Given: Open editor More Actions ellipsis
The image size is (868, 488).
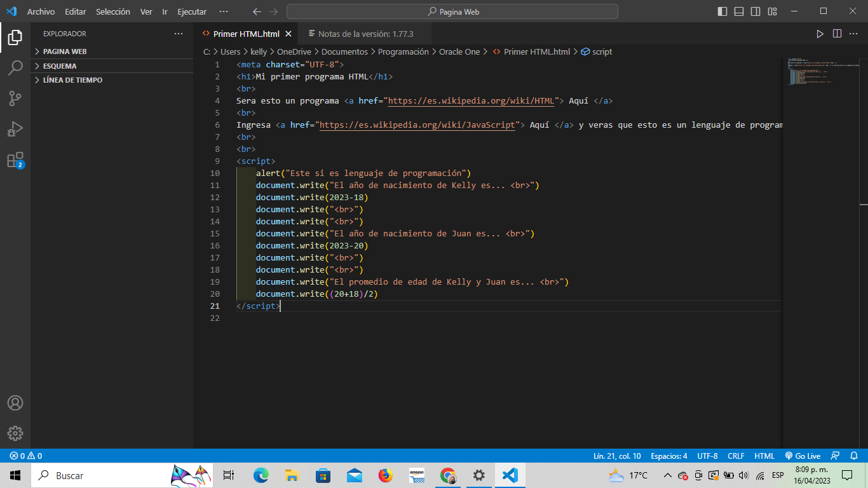Looking at the screenshot, I should (854, 34).
